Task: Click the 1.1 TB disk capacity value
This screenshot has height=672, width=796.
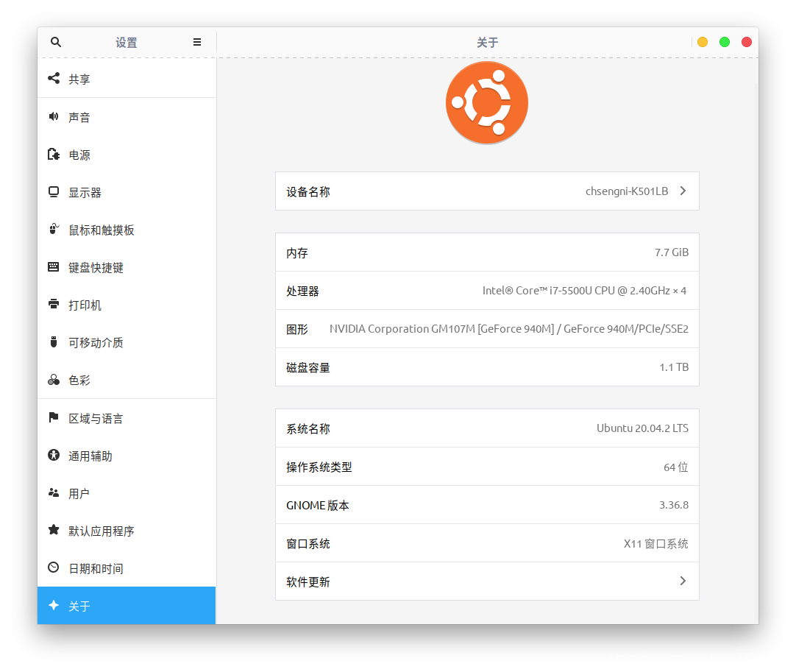Action: pyautogui.click(x=674, y=367)
